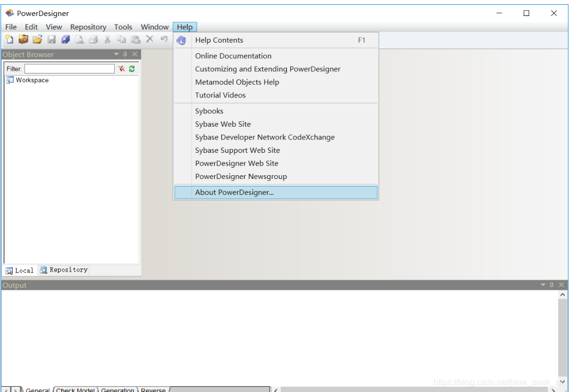The height and width of the screenshot is (392, 569).
Task: Click the New Model toolbar icon
Action: pos(10,39)
